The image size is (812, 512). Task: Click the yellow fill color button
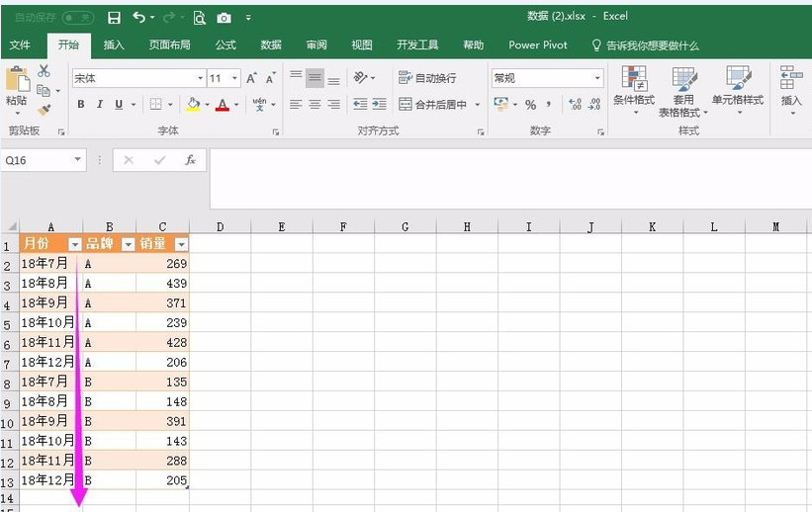(x=193, y=105)
